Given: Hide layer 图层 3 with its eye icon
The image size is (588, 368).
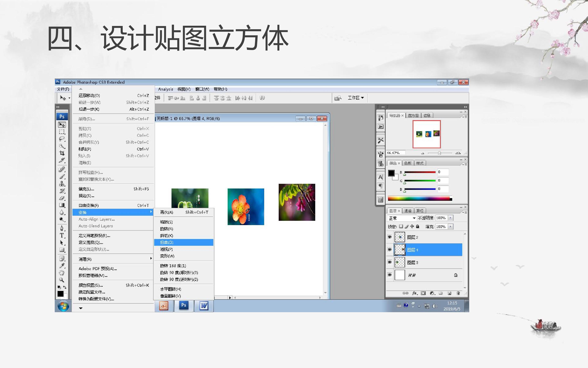Looking at the screenshot, I should click(390, 262).
